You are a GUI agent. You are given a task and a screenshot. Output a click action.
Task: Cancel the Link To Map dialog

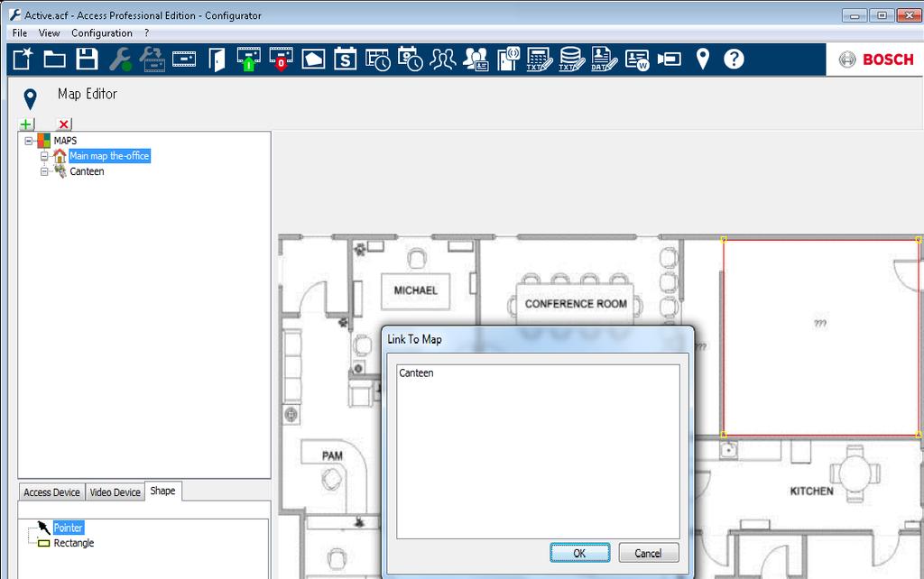(x=648, y=553)
